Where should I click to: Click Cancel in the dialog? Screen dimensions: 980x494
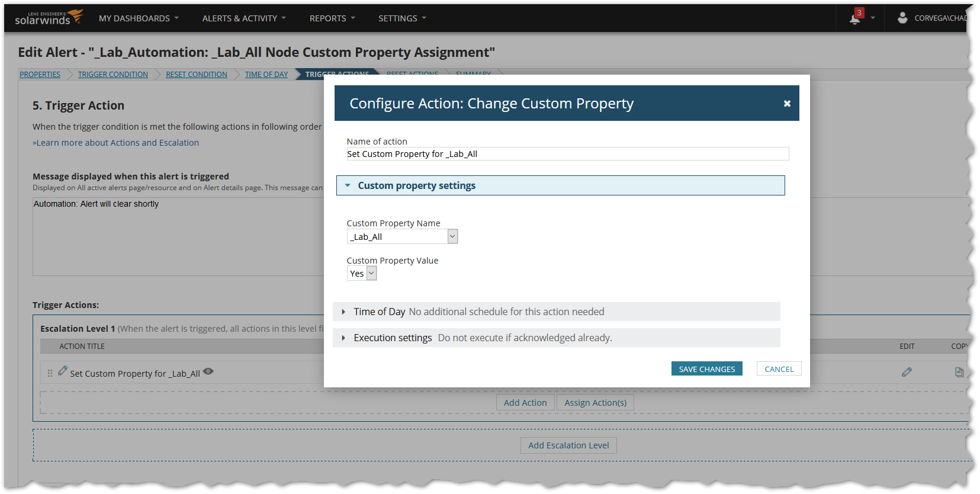(779, 369)
